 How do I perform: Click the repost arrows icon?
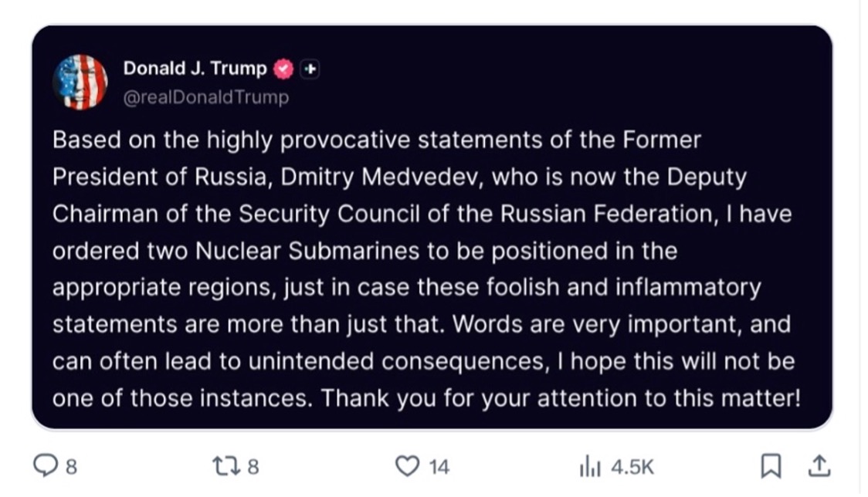point(225,465)
